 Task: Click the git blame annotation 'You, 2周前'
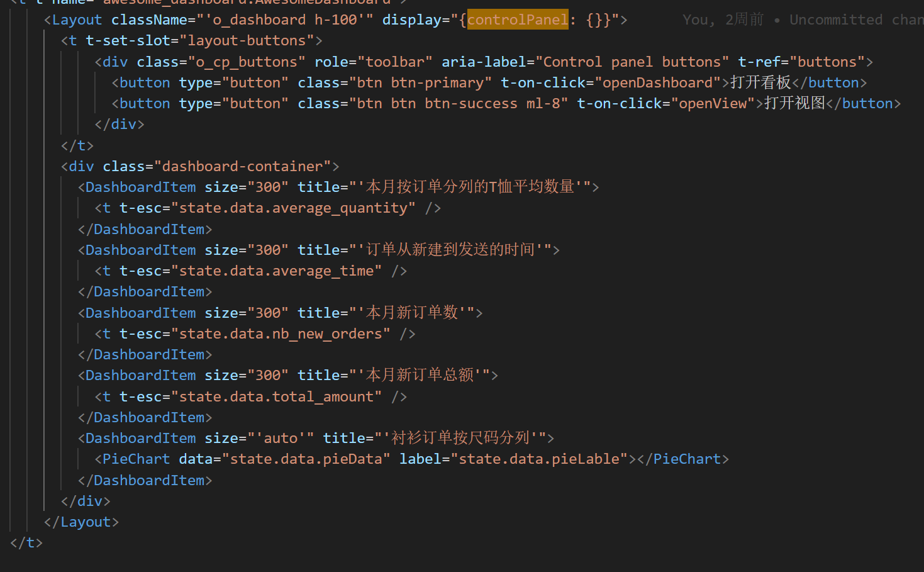point(723,20)
